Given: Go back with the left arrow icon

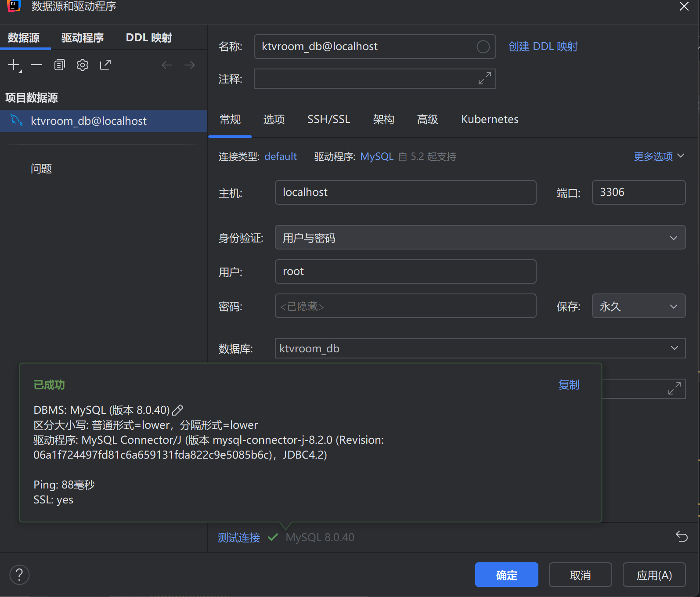Looking at the screenshot, I should [167, 65].
